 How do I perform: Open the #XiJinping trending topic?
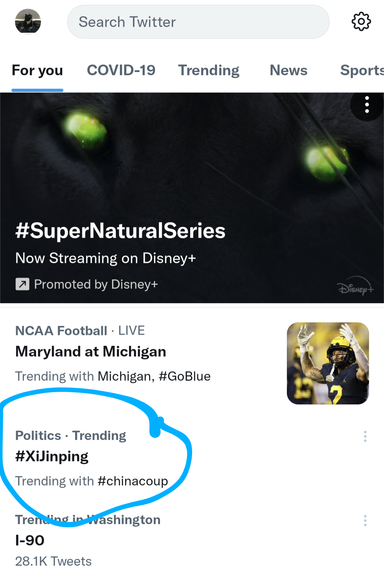pos(52,457)
